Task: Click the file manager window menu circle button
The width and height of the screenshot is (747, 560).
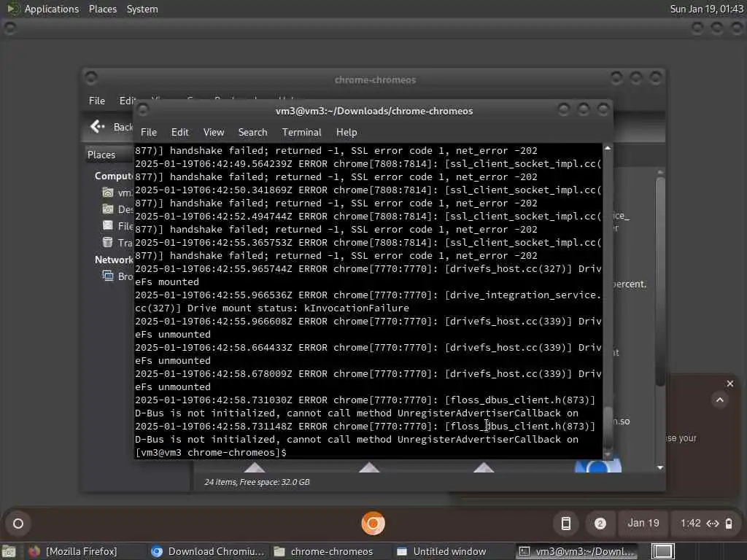Action: coord(91,77)
